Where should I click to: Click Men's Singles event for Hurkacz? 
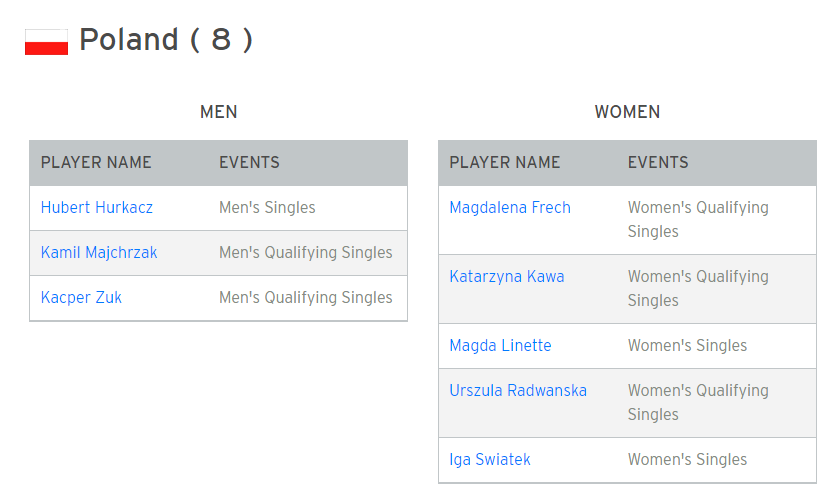(267, 208)
